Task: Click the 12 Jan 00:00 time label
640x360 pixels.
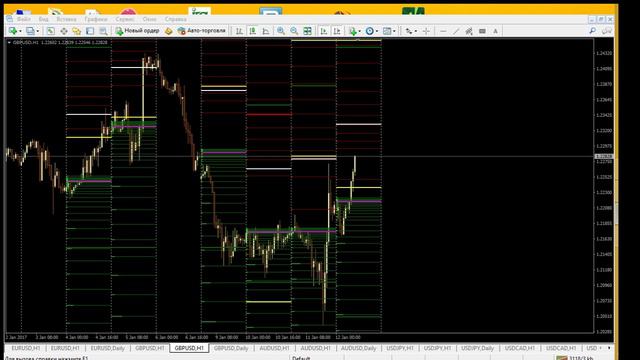Action: pyautogui.click(x=348, y=338)
